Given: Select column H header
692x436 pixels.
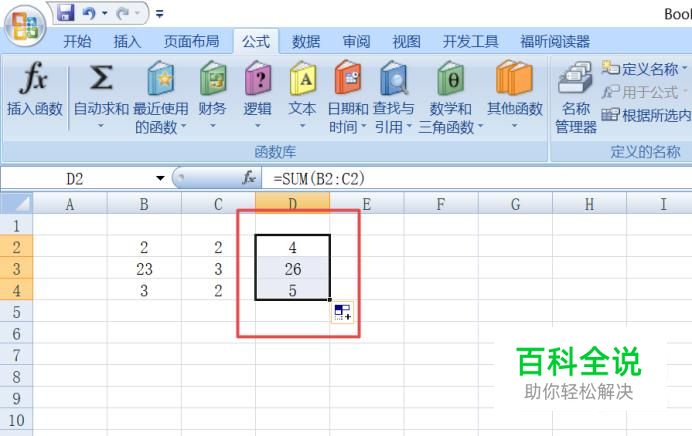Looking at the screenshot, I should coord(589,204).
